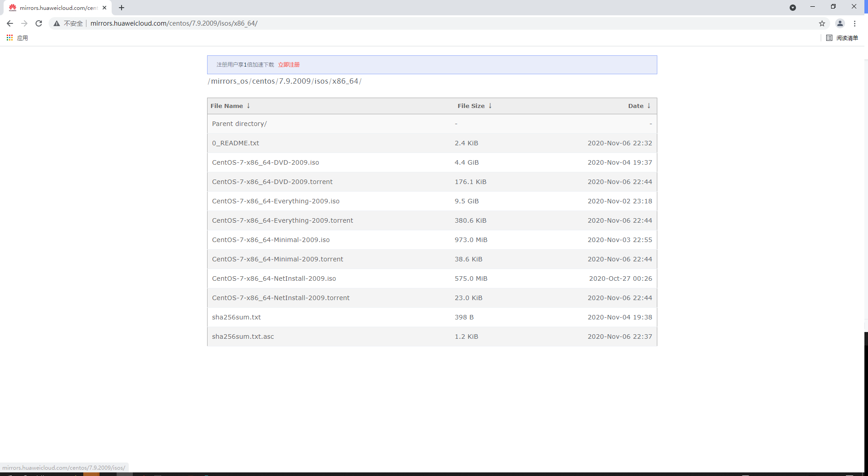
Task: Download CentOS-7-x86_64-DVD-2009.torrent
Action: tap(272, 182)
